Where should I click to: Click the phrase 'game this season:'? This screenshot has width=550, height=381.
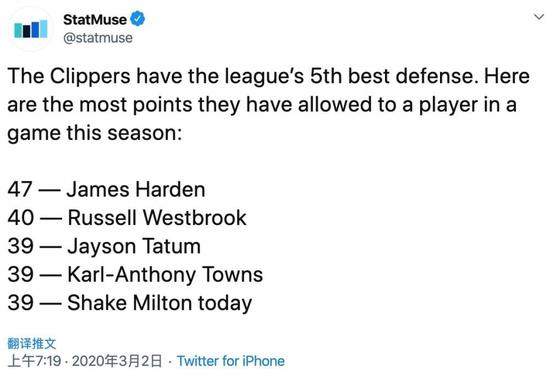95,134
